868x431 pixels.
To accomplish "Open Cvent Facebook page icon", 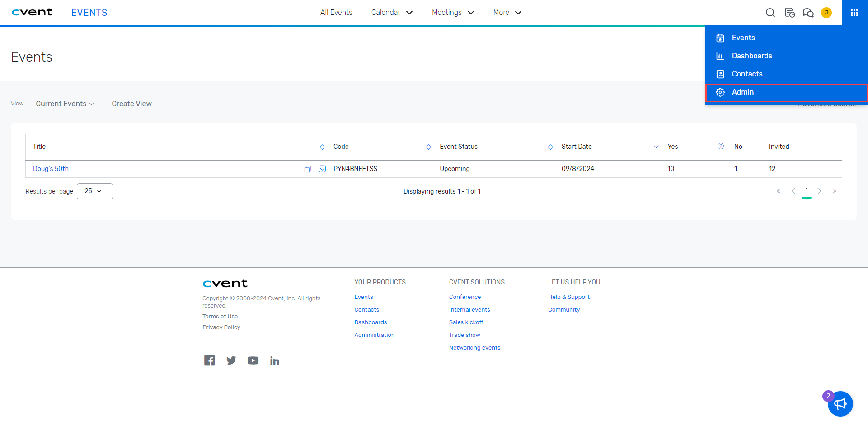I will point(209,360).
